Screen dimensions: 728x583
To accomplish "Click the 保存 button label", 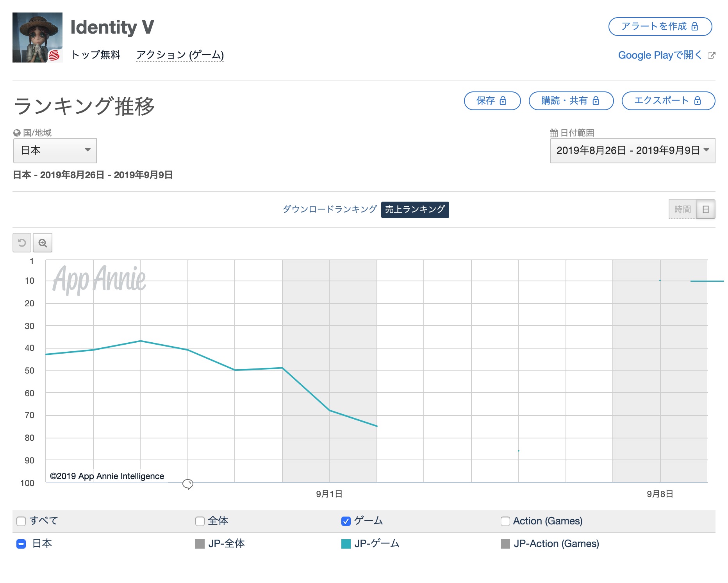I will pos(485,100).
